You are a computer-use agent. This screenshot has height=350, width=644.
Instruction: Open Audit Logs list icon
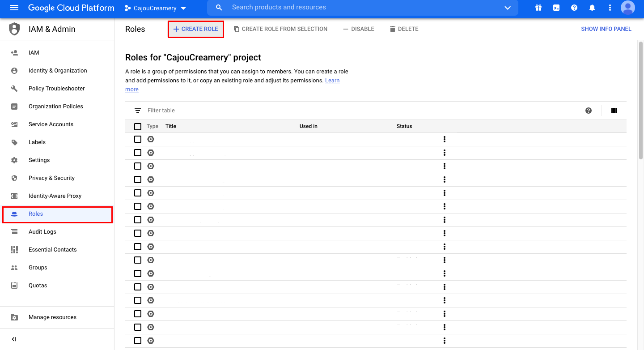14,232
